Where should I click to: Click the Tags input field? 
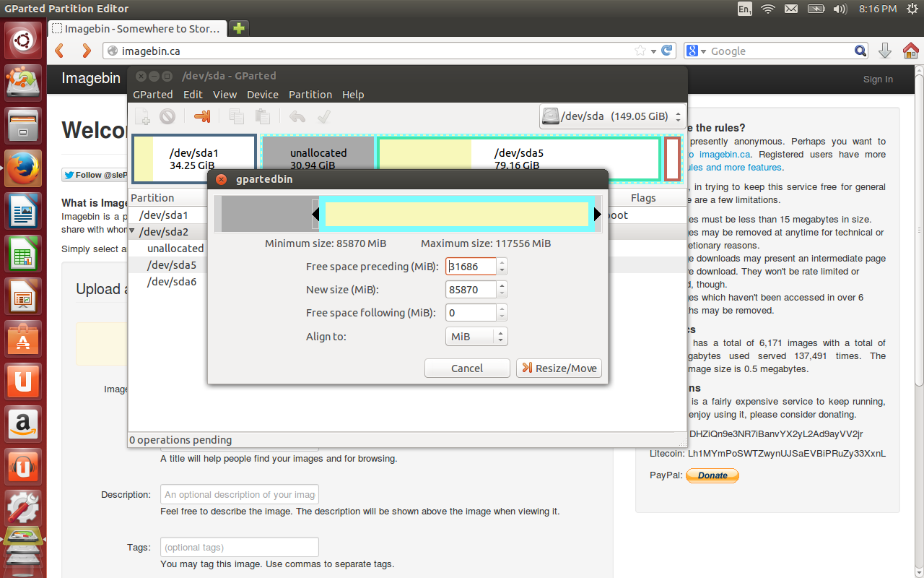pyautogui.click(x=239, y=547)
